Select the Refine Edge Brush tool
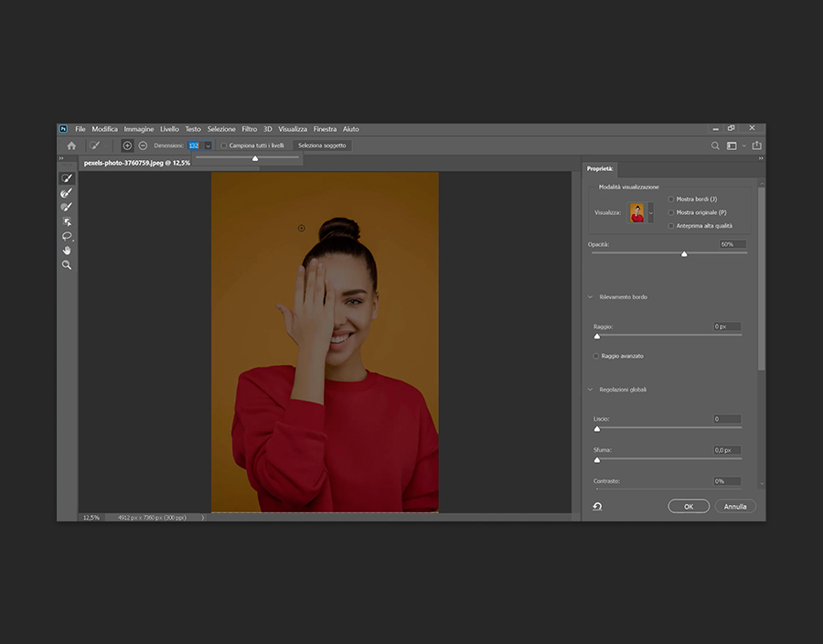The image size is (823, 644). (67, 193)
